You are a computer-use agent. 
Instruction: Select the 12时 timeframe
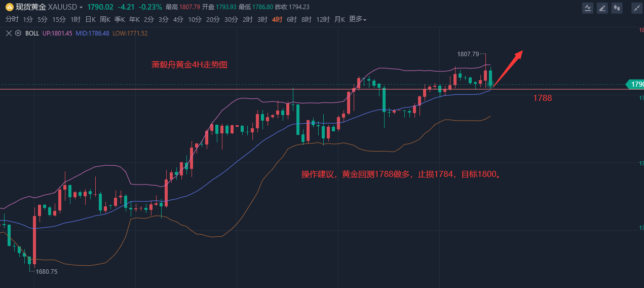[323, 19]
